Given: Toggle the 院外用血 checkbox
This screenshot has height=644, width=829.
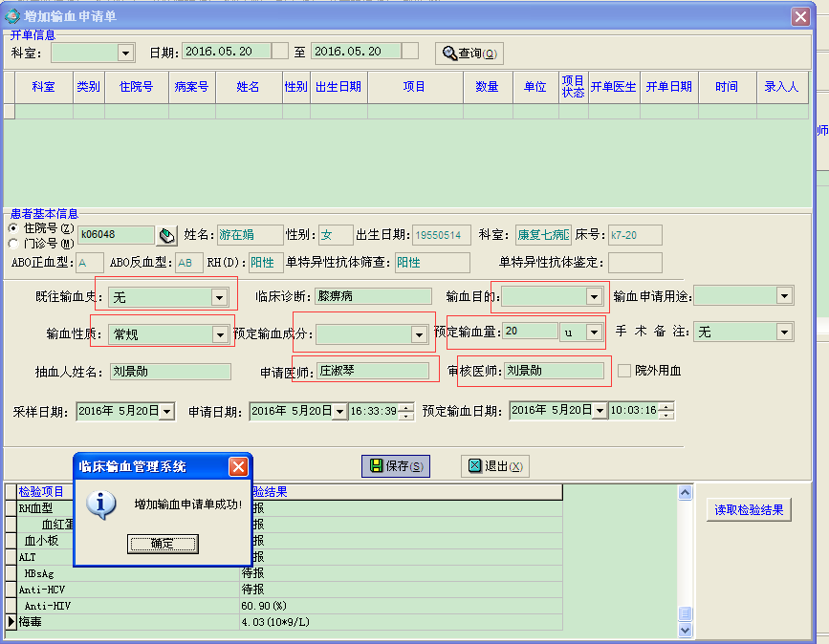Looking at the screenshot, I should click(x=624, y=371).
